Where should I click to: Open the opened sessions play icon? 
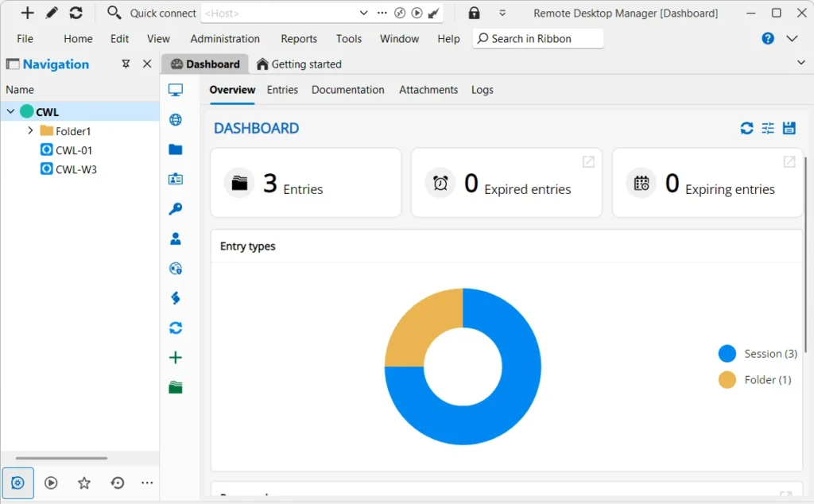click(x=51, y=483)
